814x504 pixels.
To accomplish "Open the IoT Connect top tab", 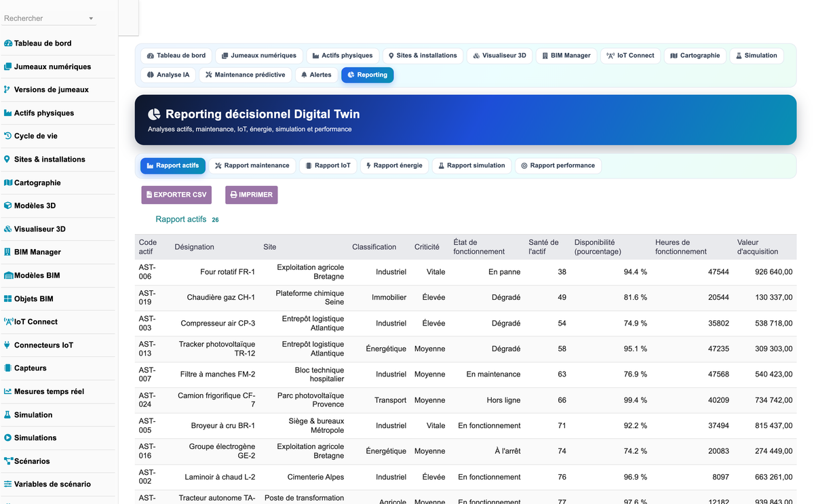I will 631,56.
